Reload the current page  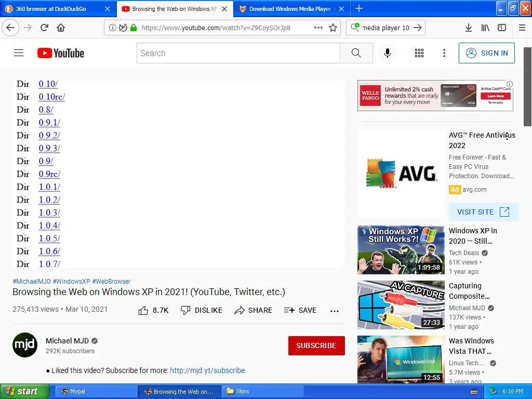44,28
